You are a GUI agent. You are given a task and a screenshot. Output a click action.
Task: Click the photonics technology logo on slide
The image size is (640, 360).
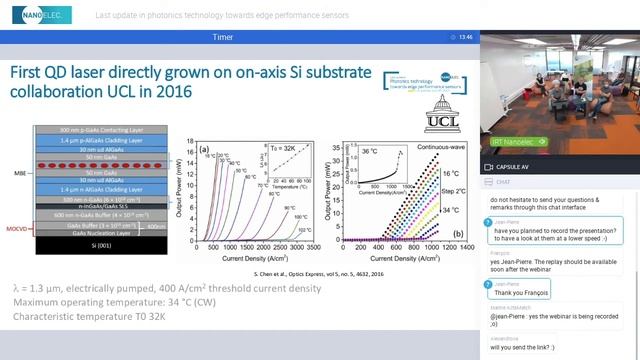pyautogui.click(x=425, y=83)
